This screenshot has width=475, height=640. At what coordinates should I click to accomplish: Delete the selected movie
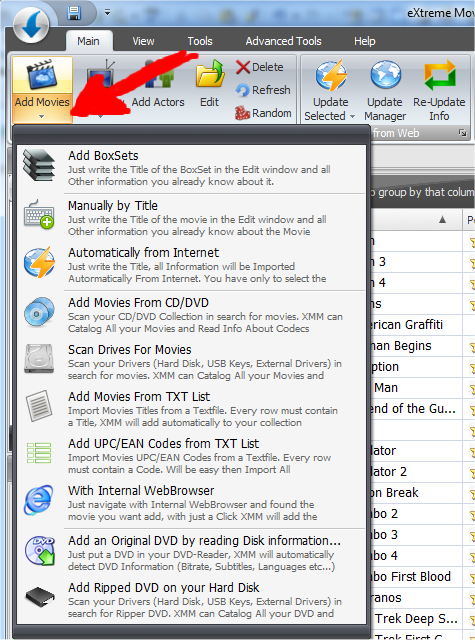(x=259, y=67)
